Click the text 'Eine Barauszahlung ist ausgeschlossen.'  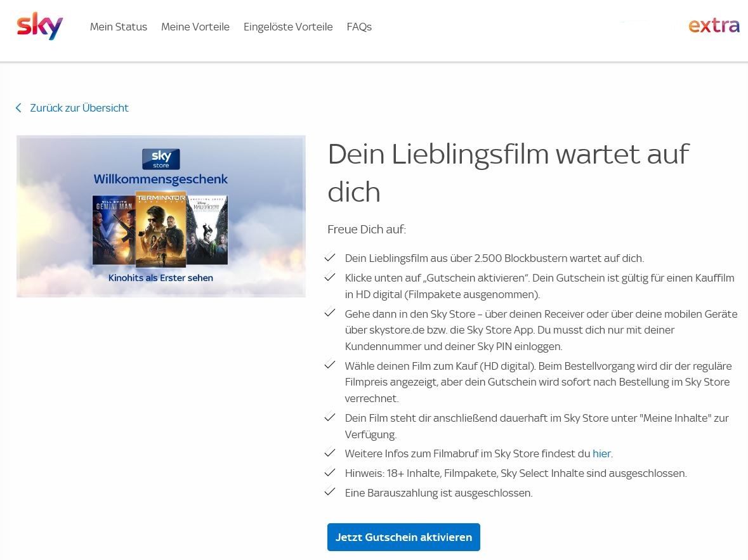(439, 493)
